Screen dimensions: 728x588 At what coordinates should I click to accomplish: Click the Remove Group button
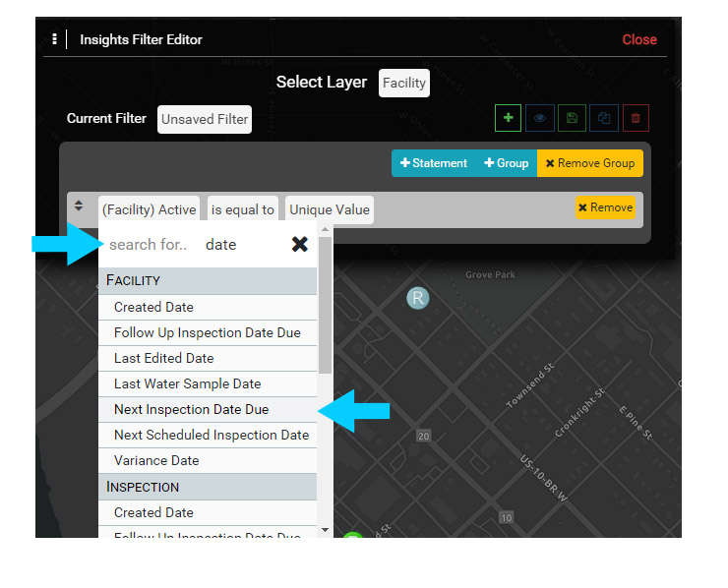[x=590, y=163]
